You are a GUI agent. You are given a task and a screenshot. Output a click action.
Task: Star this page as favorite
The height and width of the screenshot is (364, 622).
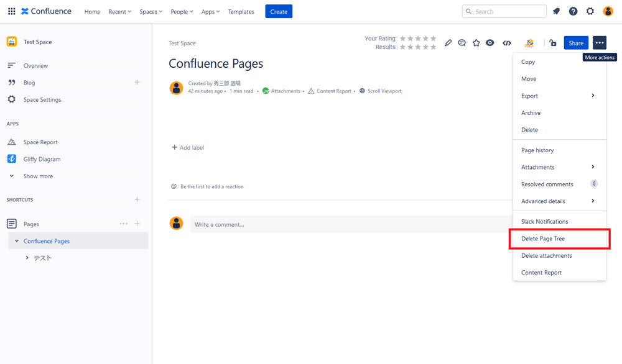pyautogui.click(x=476, y=43)
